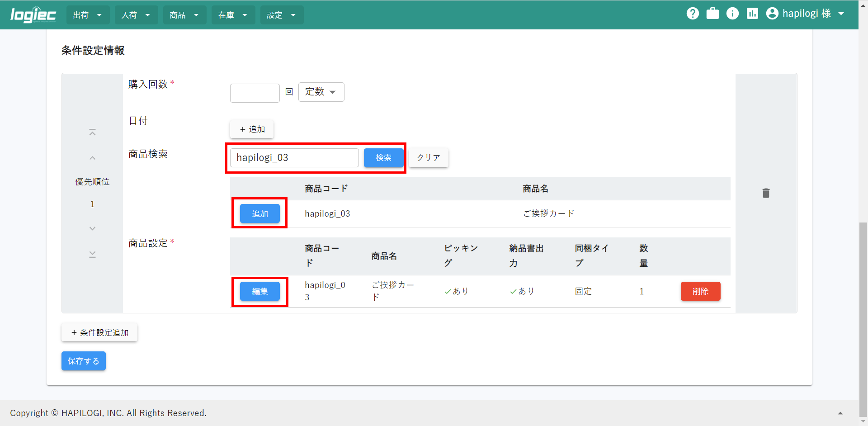Delete condition with trash can icon
Viewport: 868px width, 426px height.
tap(766, 193)
